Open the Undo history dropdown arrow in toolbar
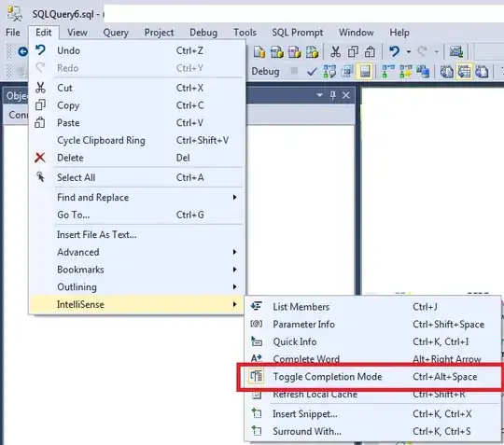 pyautogui.click(x=408, y=51)
